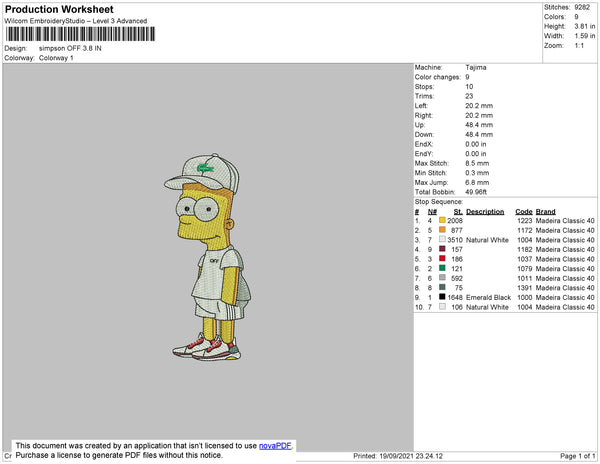Click the 'Production Worksheet' heading
The image size is (600, 464).
point(59,9)
